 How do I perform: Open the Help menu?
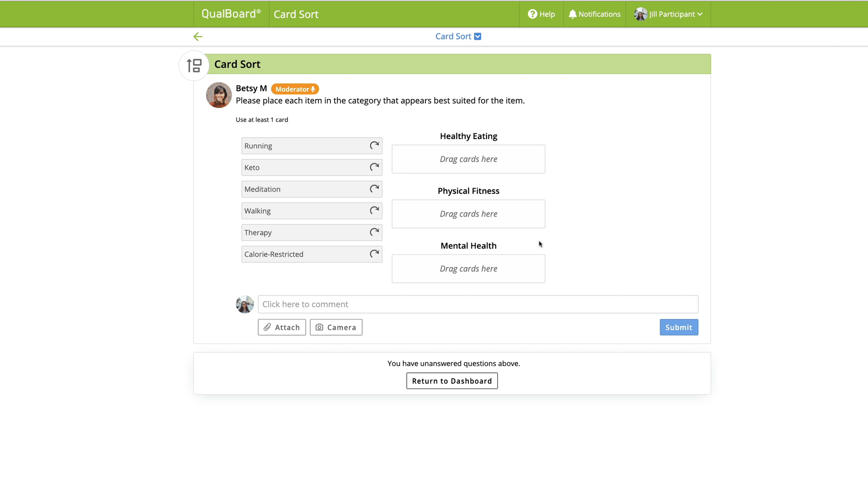(x=541, y=14)
